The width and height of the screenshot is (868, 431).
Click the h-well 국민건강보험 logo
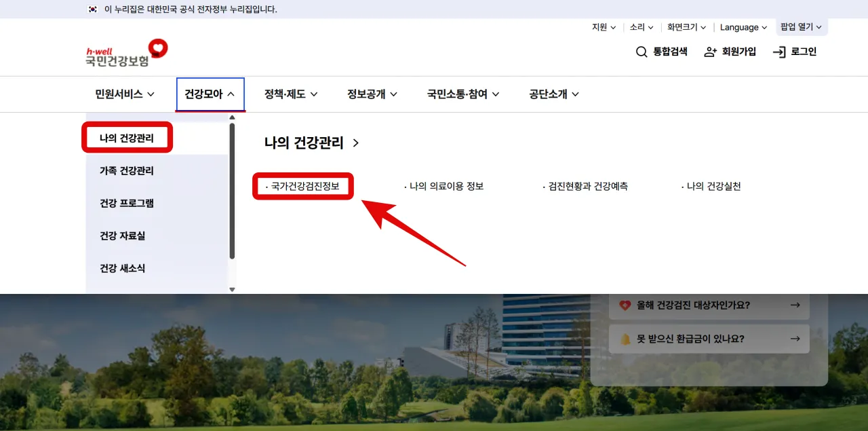pos(124,51)
